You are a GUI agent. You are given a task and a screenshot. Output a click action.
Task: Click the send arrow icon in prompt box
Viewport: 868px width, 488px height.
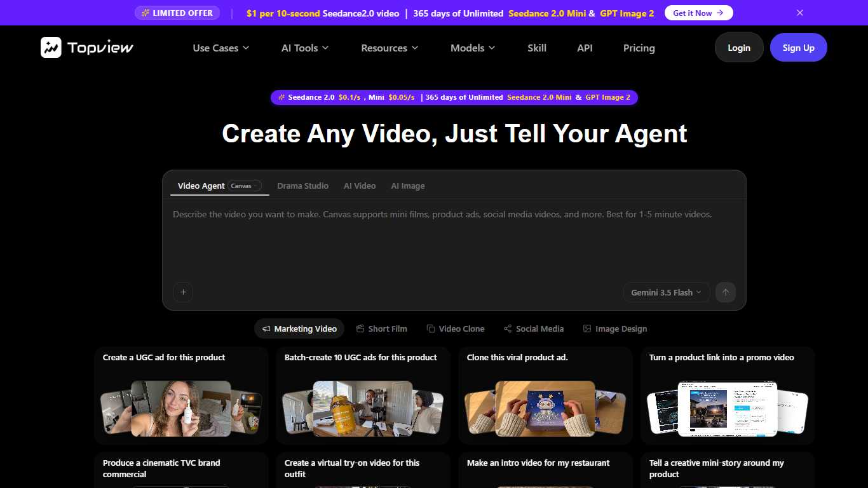pos(726,292)
